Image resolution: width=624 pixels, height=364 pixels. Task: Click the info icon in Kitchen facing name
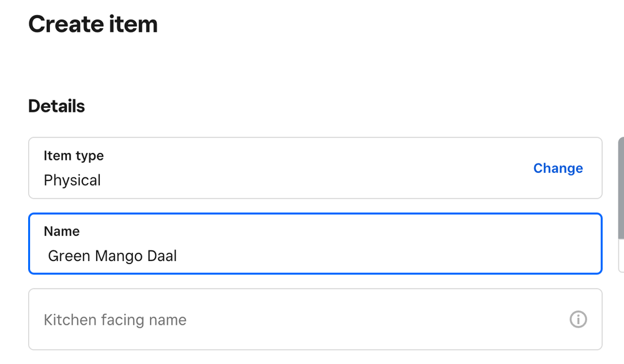pos(578,320)
